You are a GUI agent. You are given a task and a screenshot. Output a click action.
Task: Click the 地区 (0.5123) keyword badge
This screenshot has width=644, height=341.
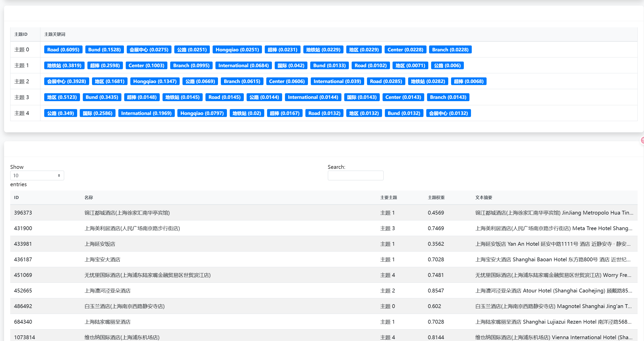pyautogui.click(x=62, y=97)
